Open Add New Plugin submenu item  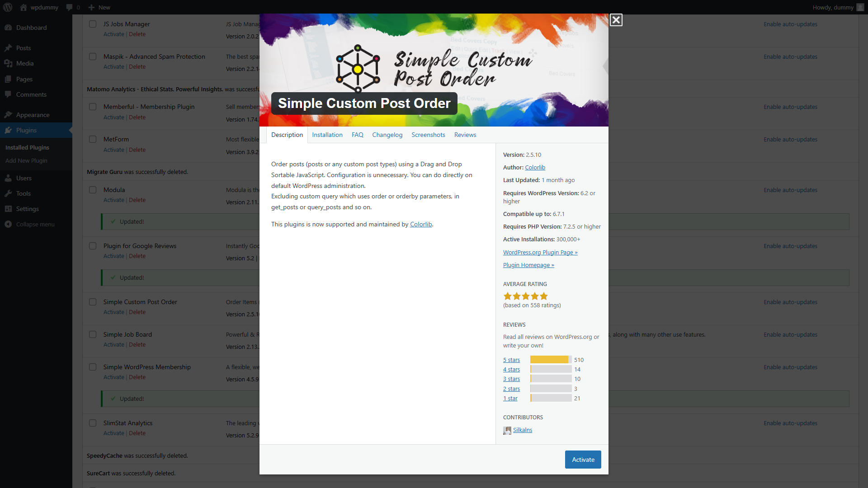26,160
